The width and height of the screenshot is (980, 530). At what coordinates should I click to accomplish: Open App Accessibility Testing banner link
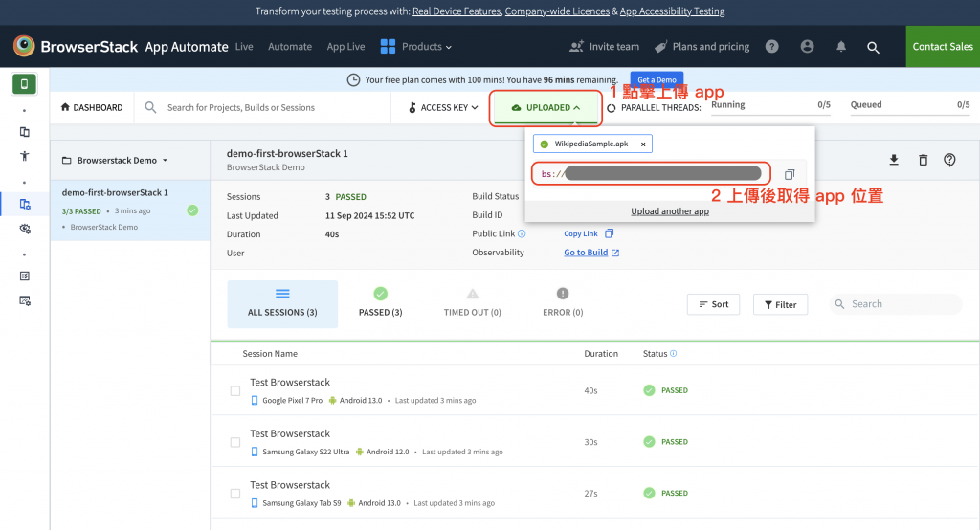pos(672,11)
